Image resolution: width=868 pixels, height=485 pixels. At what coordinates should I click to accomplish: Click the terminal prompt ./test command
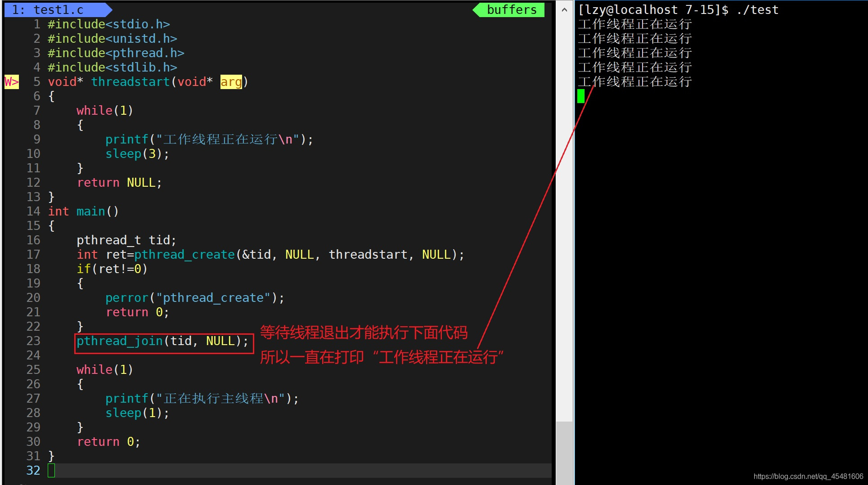click(x=757, y=10)
